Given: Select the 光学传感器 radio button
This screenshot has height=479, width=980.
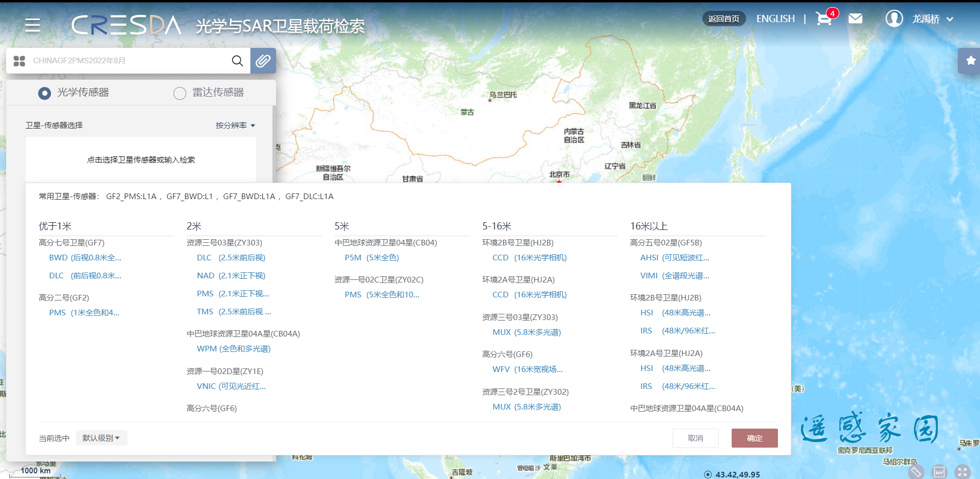Looking at the screenshot, I should click(x=44, y=93).
